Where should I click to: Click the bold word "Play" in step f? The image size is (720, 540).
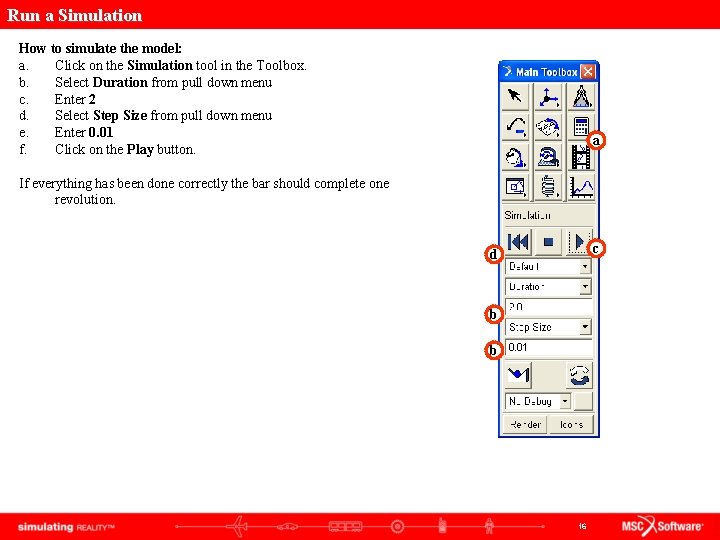click(x=140, y=150)
